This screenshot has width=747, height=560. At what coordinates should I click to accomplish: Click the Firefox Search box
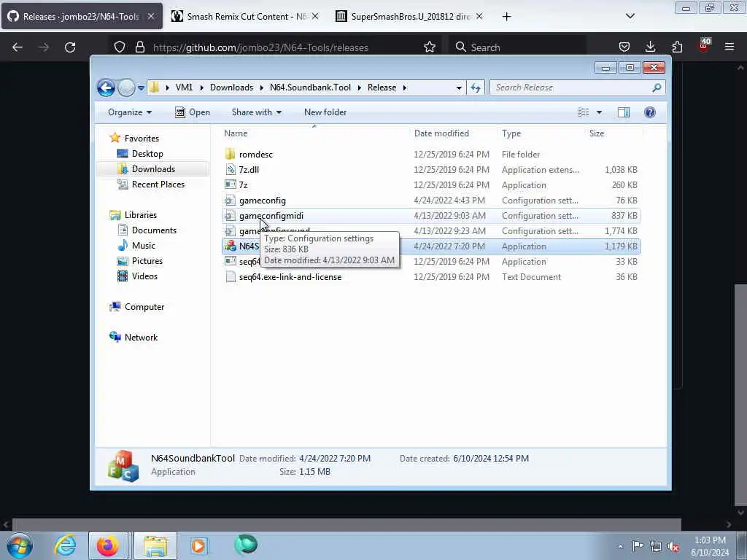pyautogui.click(x=517, y=47)
